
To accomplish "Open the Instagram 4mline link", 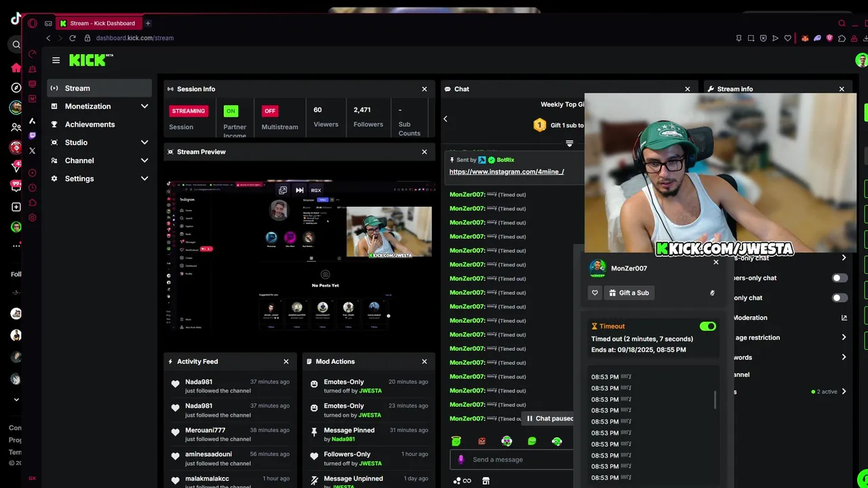I will tap(507, 171).
